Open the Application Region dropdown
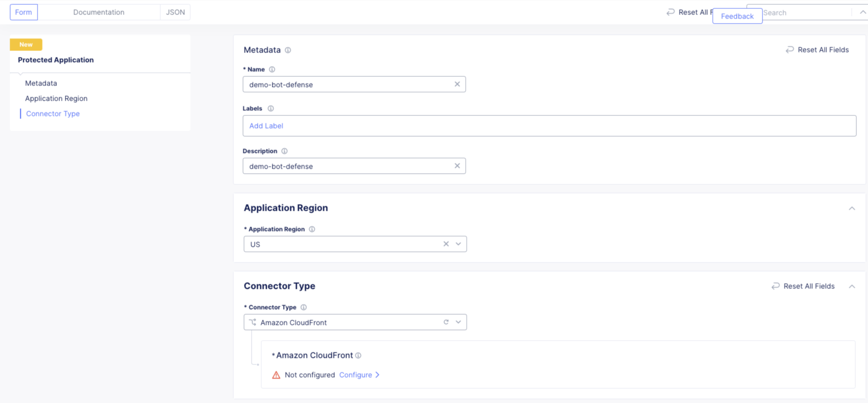Screen dimensions: 868x403 458,244
